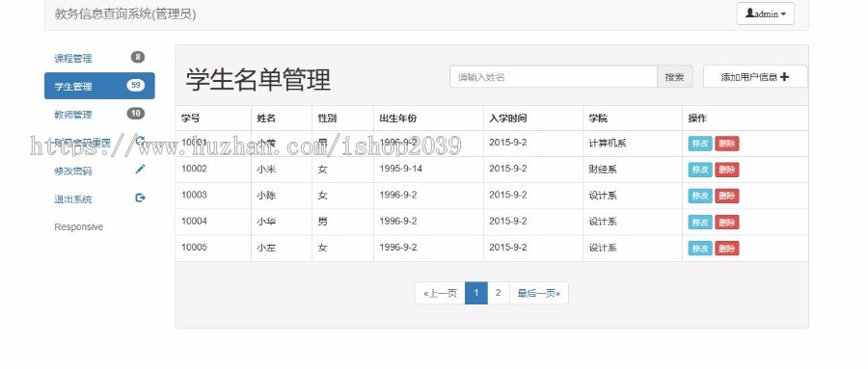
Task: Click the logout icon beside 退出系统
Action: (140, 198)
